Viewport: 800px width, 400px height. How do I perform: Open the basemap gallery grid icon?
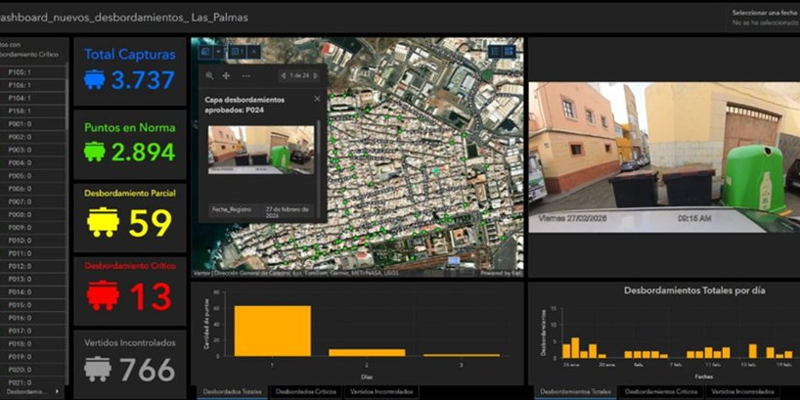pyautogui.click(x=509, y=52)
